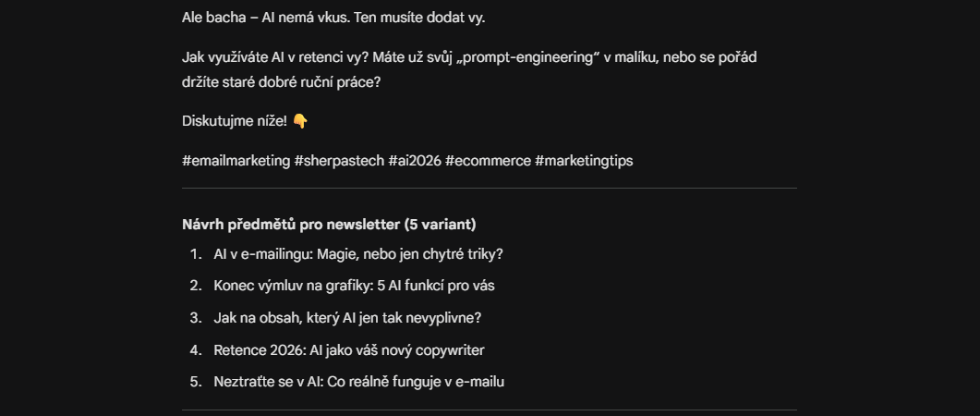Select "Retence 2026: AI jako váš nový copywriter"
Viewport: 980px width, 416px height.
tap(348, 350)
